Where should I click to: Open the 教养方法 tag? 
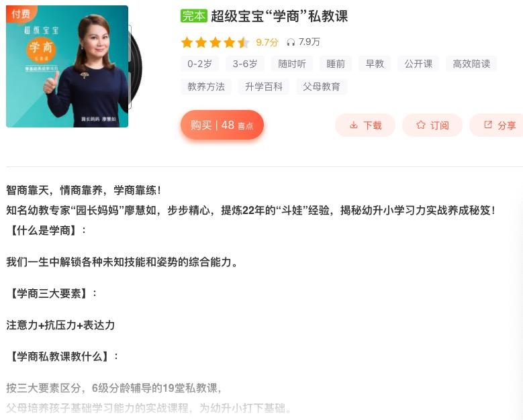(206, 87)
